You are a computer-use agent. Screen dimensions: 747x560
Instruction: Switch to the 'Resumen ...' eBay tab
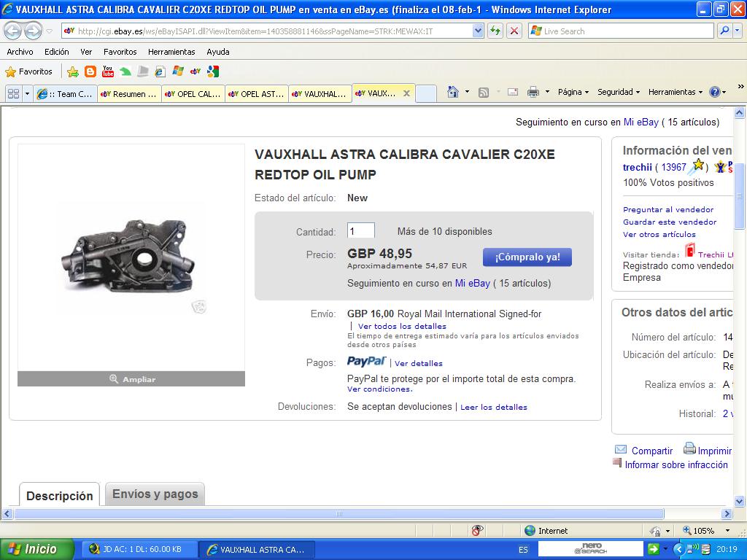(x=129, y=94)
